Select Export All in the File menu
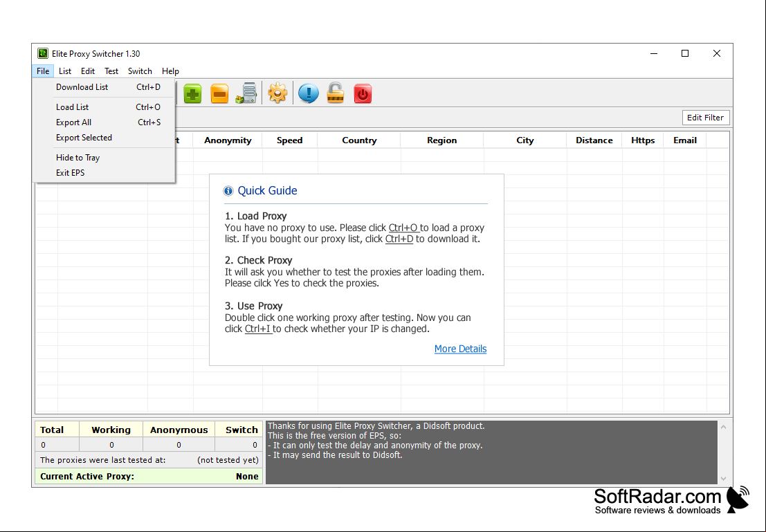This screenshot has height=532, width=766. tap(104, 122)
